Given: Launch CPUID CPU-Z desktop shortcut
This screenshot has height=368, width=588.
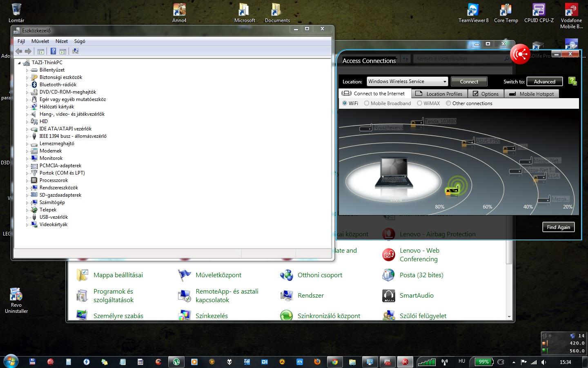Looking at the screenshot, I should pyautogui.click(x=539, y=13).
